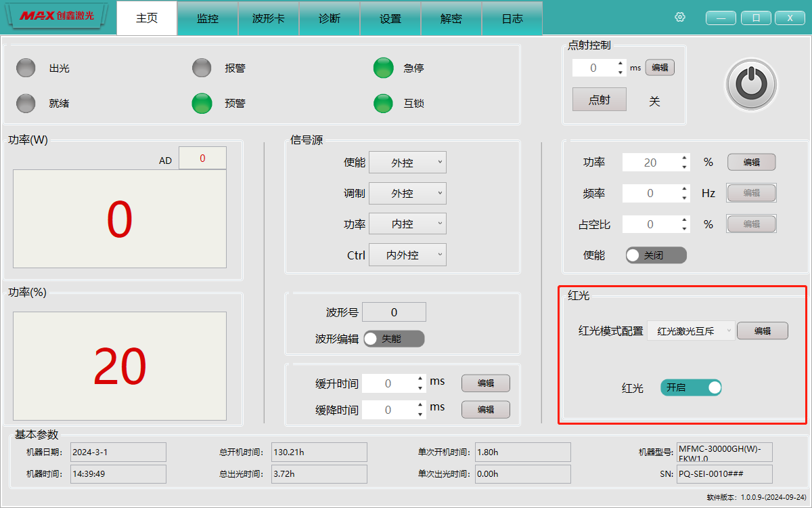This screenshot has width=812, height=508.
Task: Click the 就绪 indicator light
Action: 26,104
